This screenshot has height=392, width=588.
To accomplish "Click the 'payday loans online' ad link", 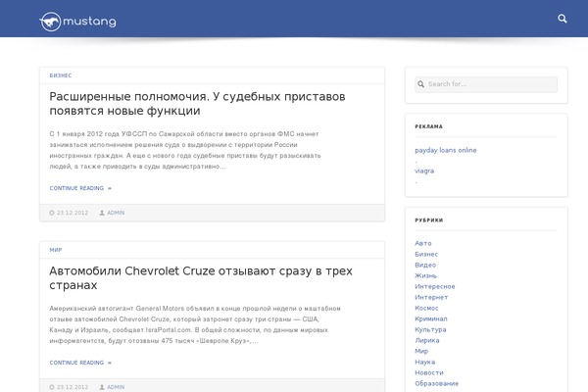I will pos(446,150).
